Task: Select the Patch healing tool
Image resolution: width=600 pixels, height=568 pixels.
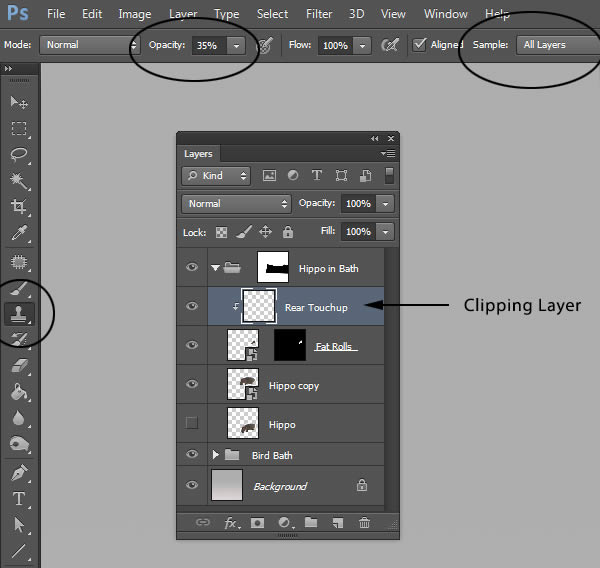Action: (19, 262)
